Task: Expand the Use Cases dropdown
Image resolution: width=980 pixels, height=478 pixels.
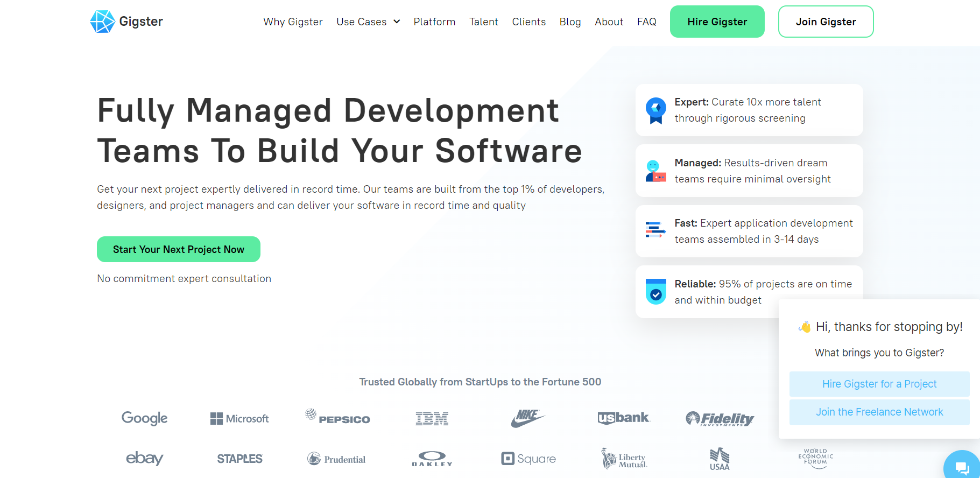Action: click(368, 22)
